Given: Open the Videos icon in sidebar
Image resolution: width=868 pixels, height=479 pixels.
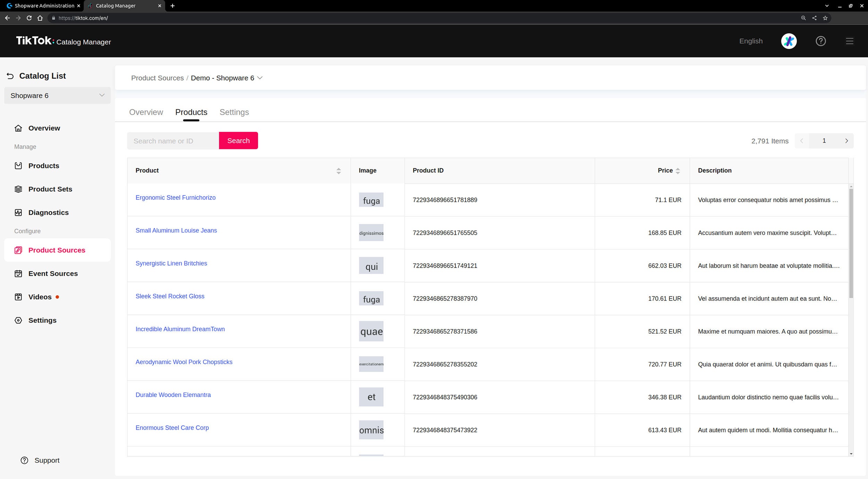Looking at the screenshot, I should 18,297.
